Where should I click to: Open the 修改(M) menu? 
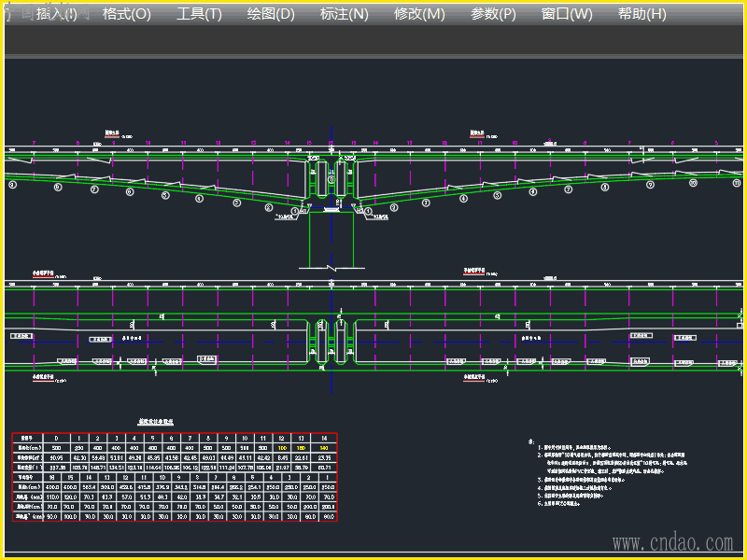419,14
